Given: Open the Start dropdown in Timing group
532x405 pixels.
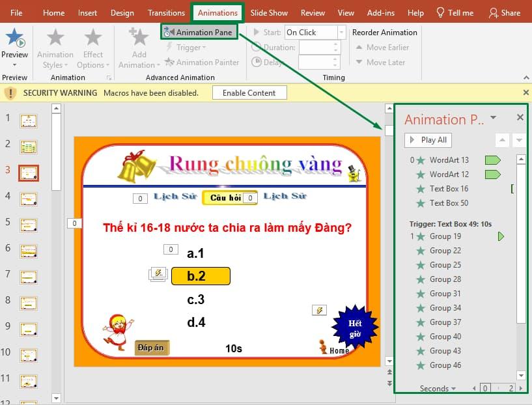Looking at the screenshot, I should (x=340, y=31).
